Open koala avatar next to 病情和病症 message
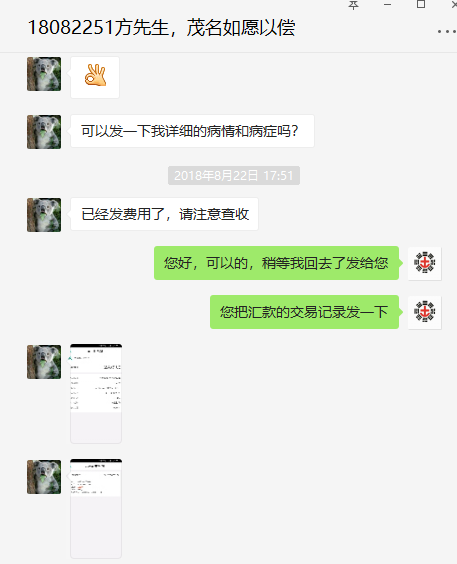 44,132
